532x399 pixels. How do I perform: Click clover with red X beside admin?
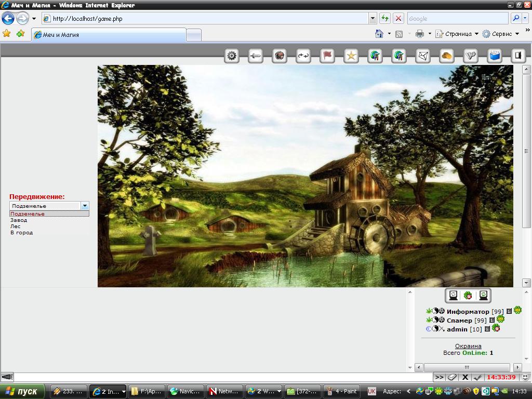pyautogui.click(x=496, y=328)
